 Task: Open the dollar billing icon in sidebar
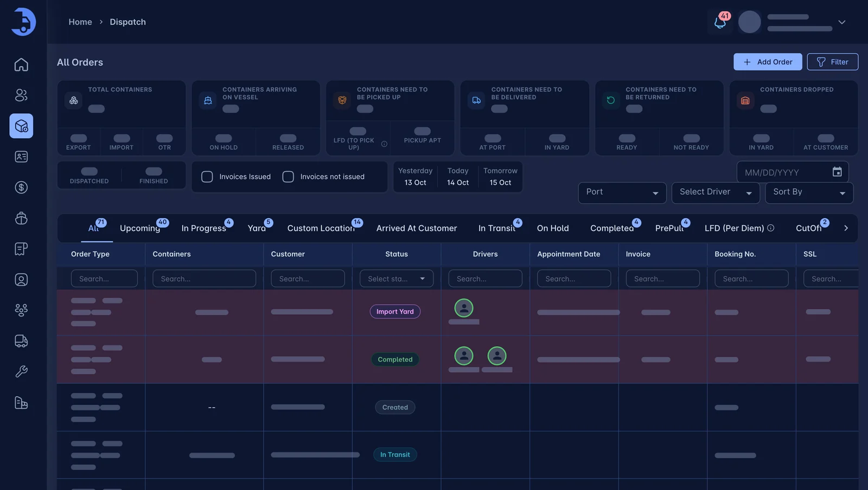(21, 188)
